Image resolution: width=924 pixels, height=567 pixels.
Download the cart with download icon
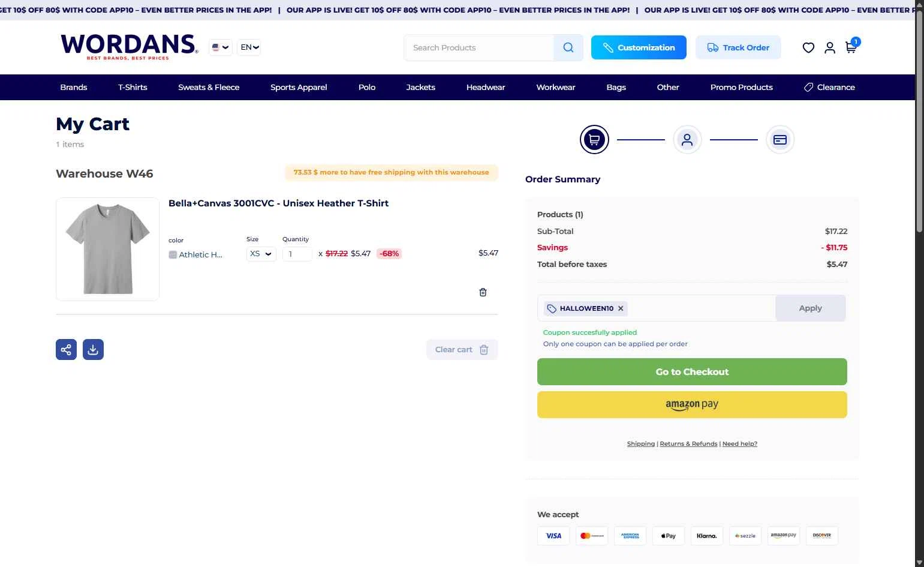93,349
